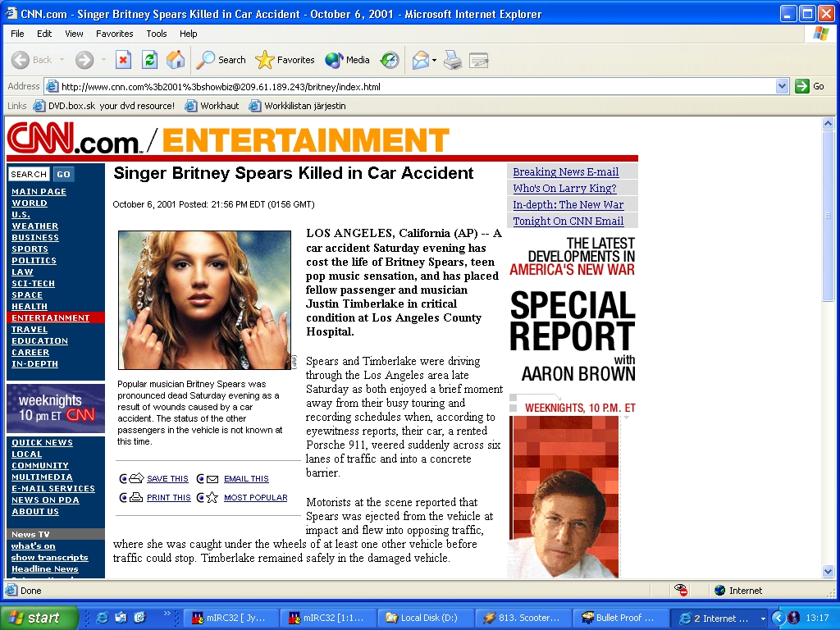The image size is (840, 630).
Task: Open the Windows Start menu
Action: click(x=39, y=619)
